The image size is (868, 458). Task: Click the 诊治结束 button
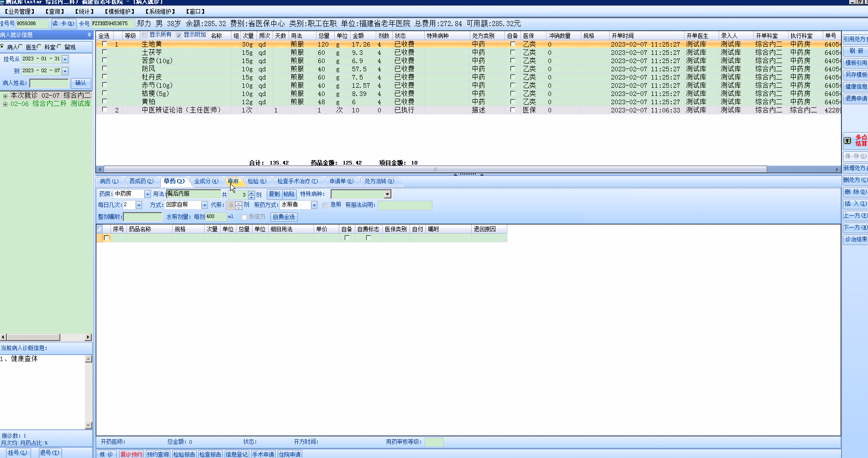coord(856,240)
